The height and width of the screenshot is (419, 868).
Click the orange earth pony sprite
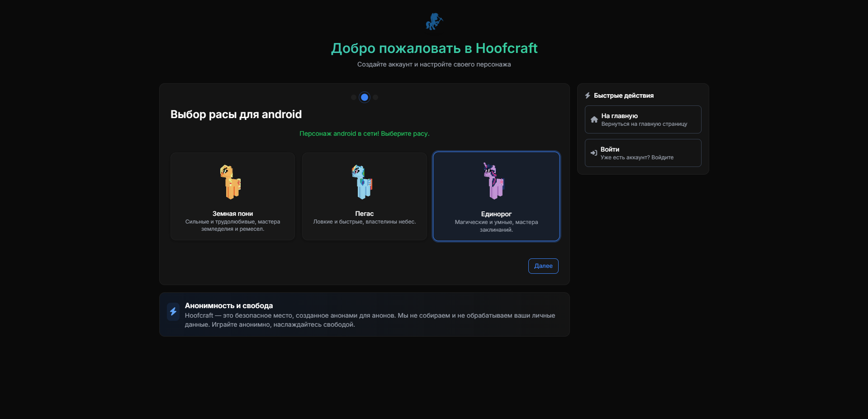tap(231, 182)
